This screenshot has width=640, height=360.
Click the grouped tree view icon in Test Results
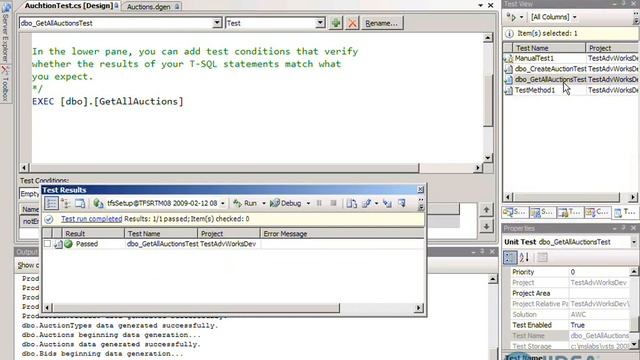pos(65,203)
